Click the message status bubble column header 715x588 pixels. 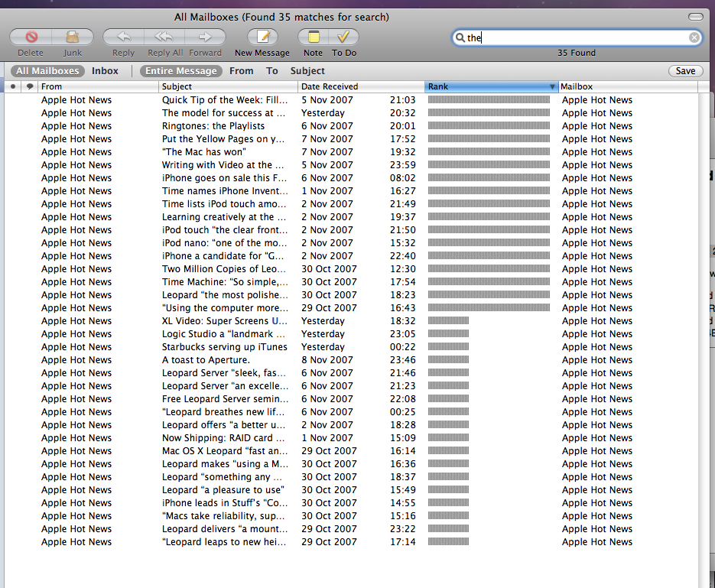[30, 86]
